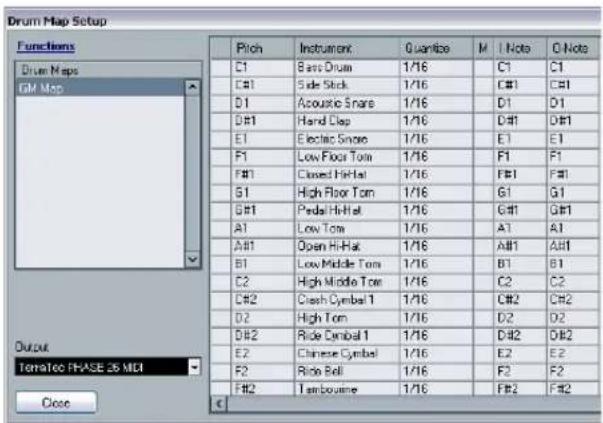Open Quantize value for Crash Cymbal 1

pyautogui.click(x=436, y=300)
